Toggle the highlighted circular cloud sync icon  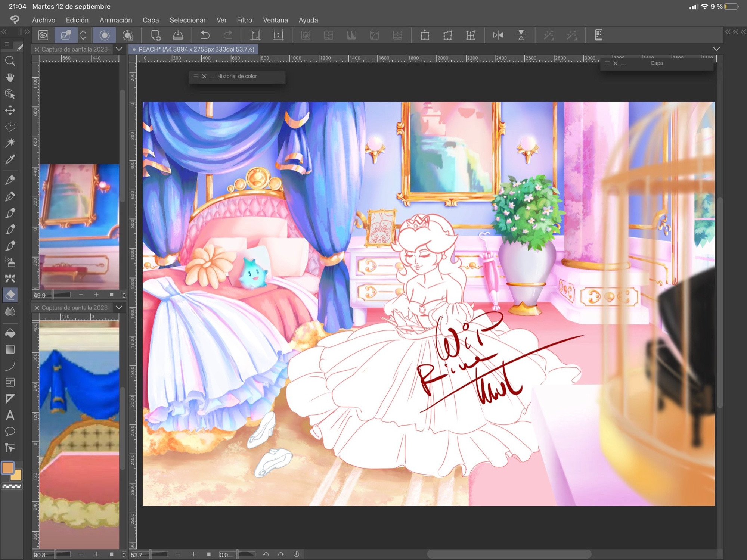[105, 35]
